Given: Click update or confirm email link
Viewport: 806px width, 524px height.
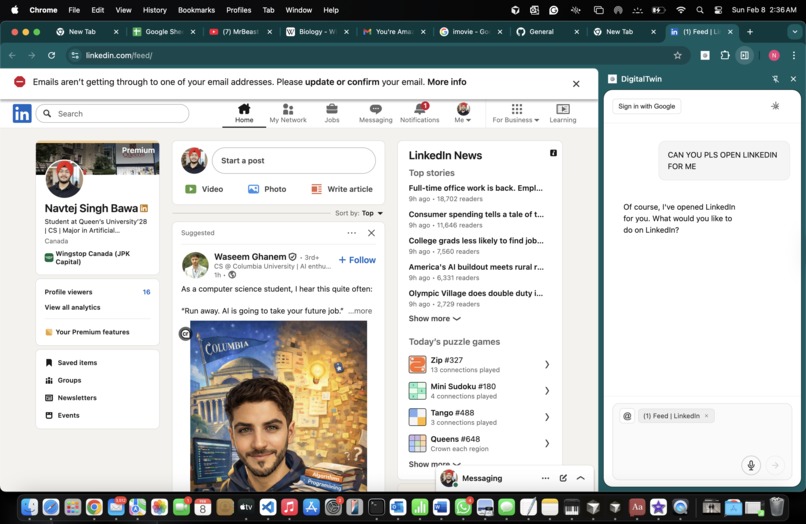Looking at the screenshot, I should (x=342, y=82).
